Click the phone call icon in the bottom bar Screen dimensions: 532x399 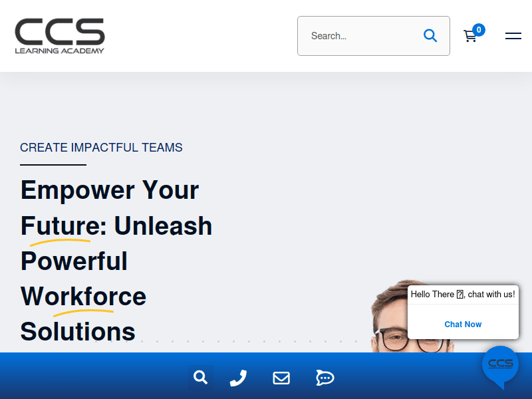click(x=238, y=378)
